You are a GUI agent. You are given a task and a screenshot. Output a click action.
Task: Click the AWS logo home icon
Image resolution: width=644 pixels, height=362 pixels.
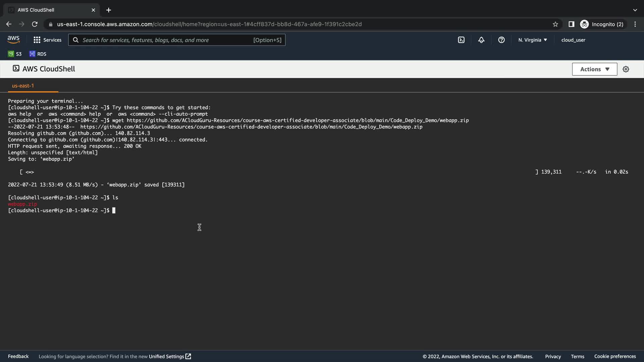click(x=13, y=40)
